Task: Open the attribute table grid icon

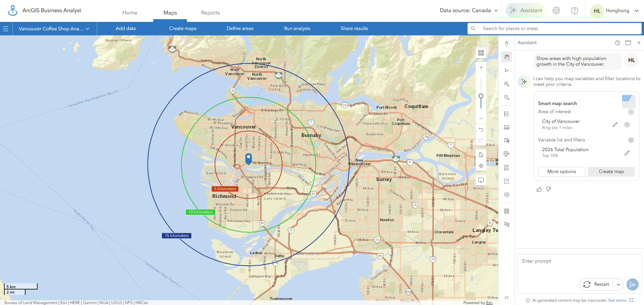Action: [x=507, y=211]
